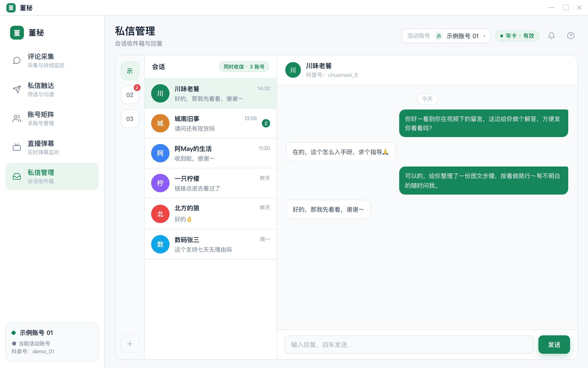Click the 同时收信 · 3 账号 badge
Screen dimensions: 588x368
244,67
